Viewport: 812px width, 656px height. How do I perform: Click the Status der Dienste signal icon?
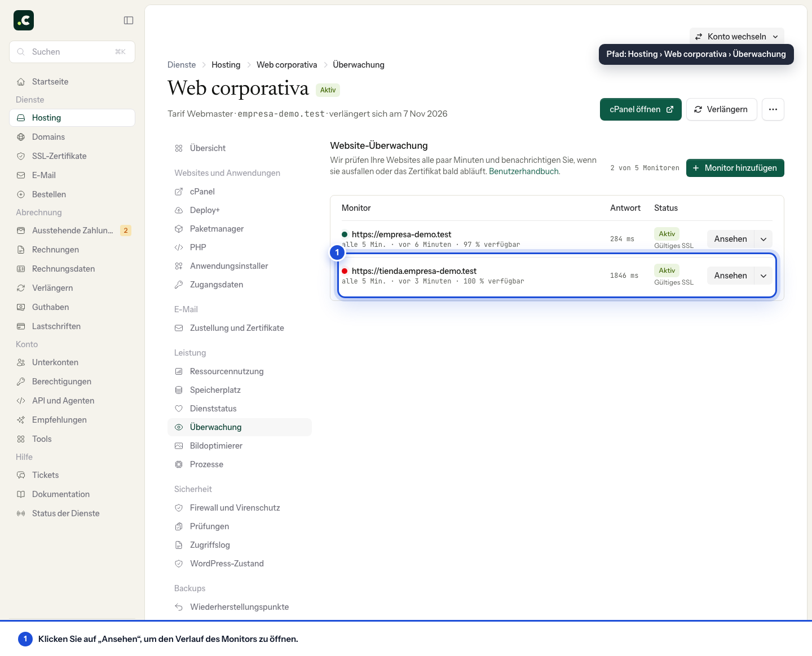(x=21, y=513)
